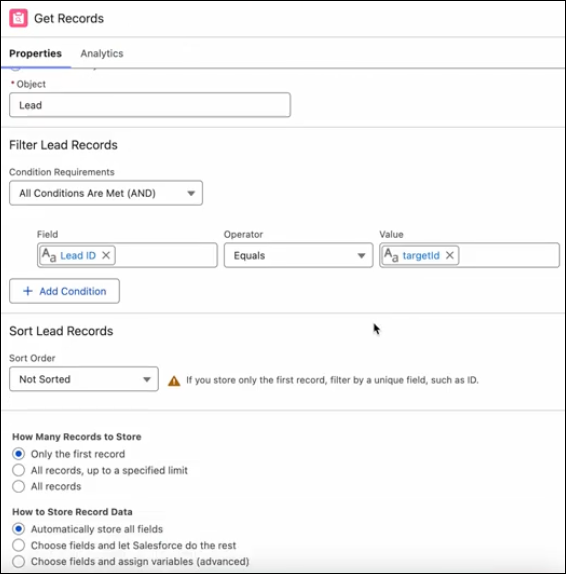Select Choose fields and assign variables (advanced)
This screenshot has height=574, width=566.
[x=19, y=562]
